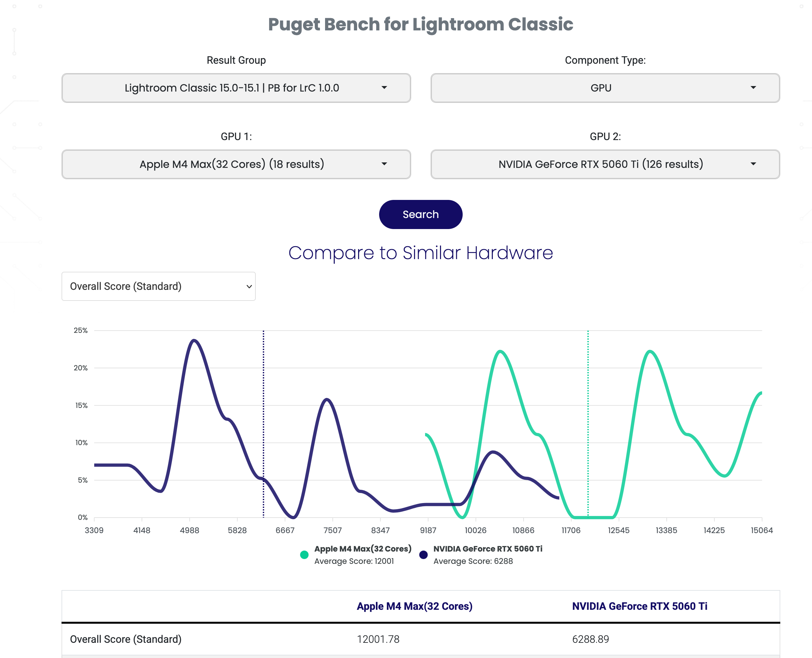812x658 pixels.
Task: Click the Search button
Action: [x=420, y=214]
